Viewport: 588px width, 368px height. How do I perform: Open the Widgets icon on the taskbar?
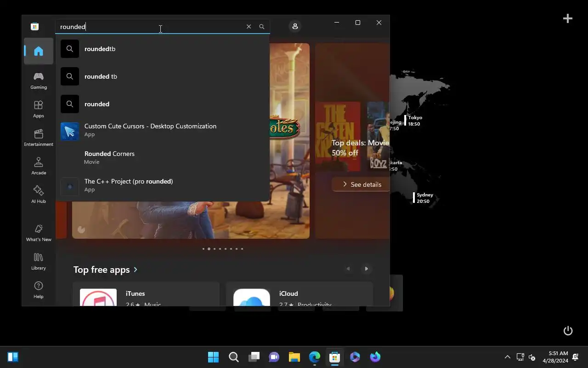click(13, 357)
